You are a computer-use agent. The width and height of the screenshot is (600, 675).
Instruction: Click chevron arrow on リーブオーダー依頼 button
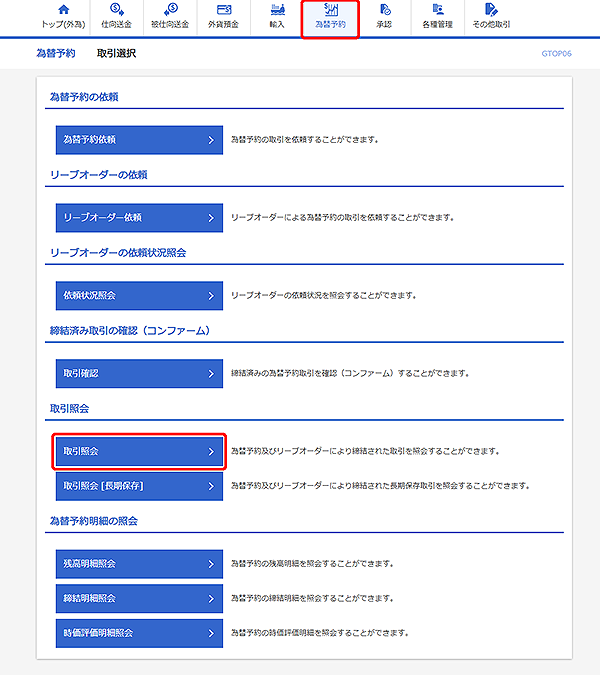point(211,218)
